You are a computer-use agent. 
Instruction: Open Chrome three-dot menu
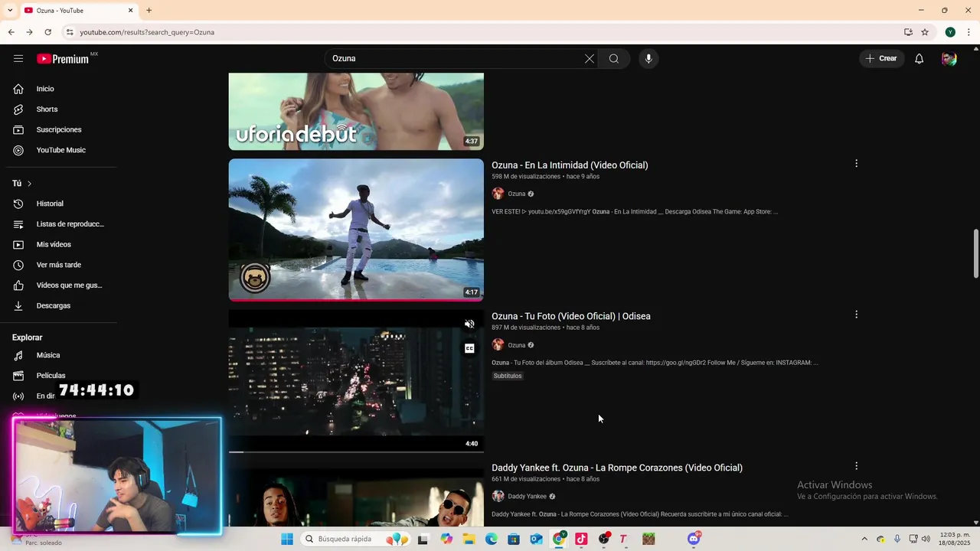[x=969, y=32]
